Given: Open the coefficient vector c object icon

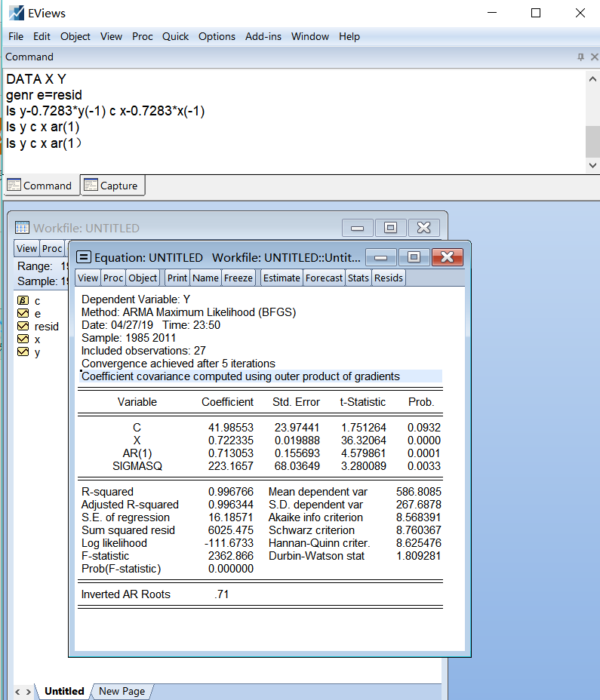Looking at the screenshot, I should point(23,301).
